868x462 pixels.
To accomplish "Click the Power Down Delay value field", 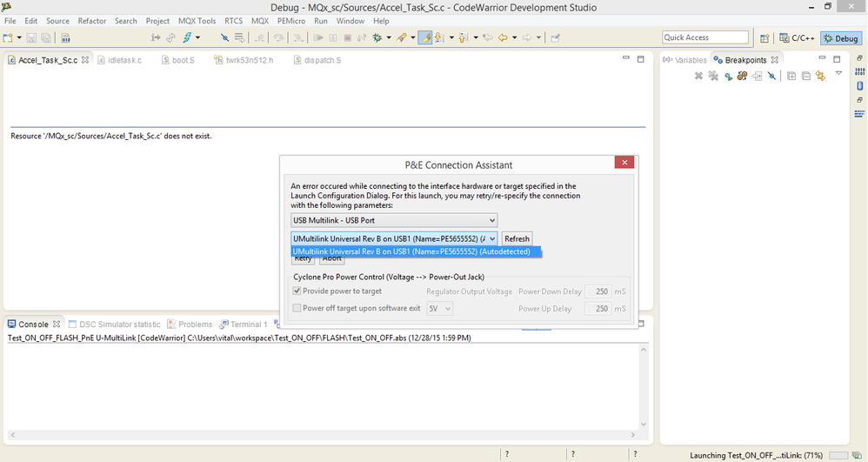I will tap(598, 291).
